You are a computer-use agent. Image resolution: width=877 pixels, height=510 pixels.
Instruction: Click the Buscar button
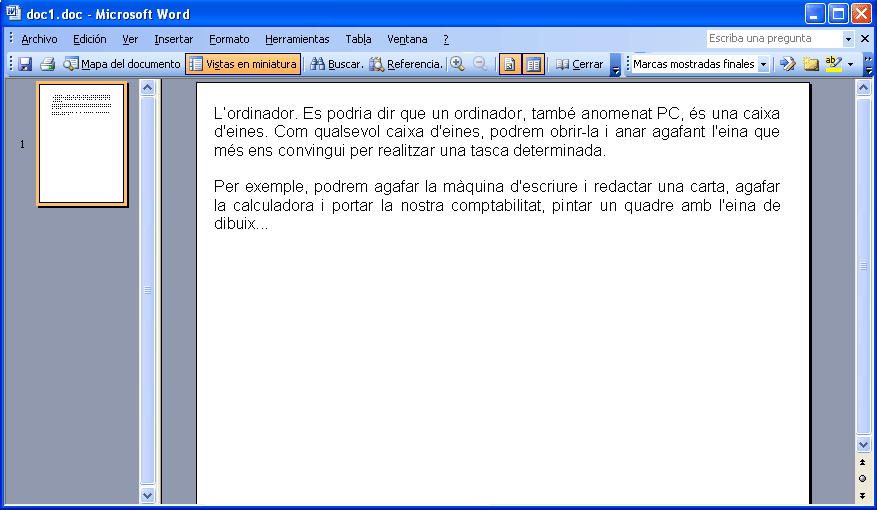336,64
